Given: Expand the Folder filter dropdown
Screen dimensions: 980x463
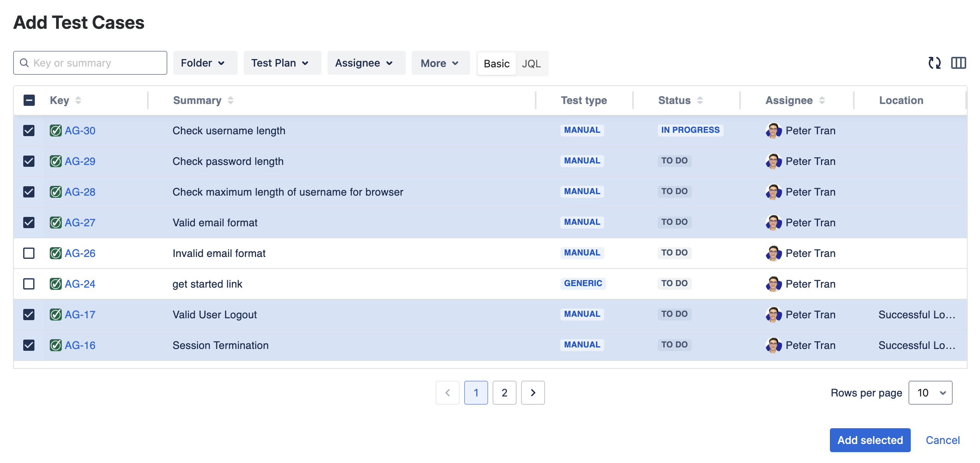Looking at the screenshot, I should point(205,63).
